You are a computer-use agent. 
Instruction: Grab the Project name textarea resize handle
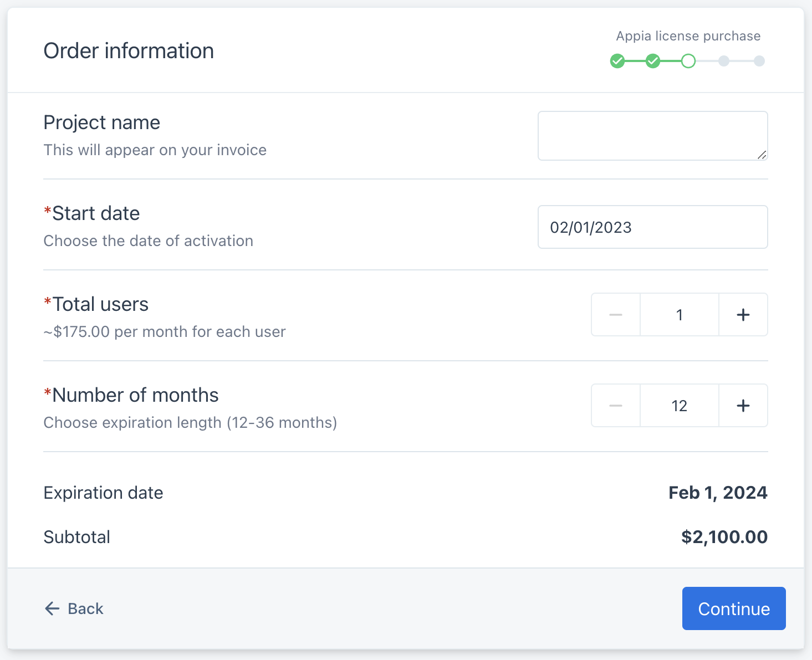click(x=762, y=155)
